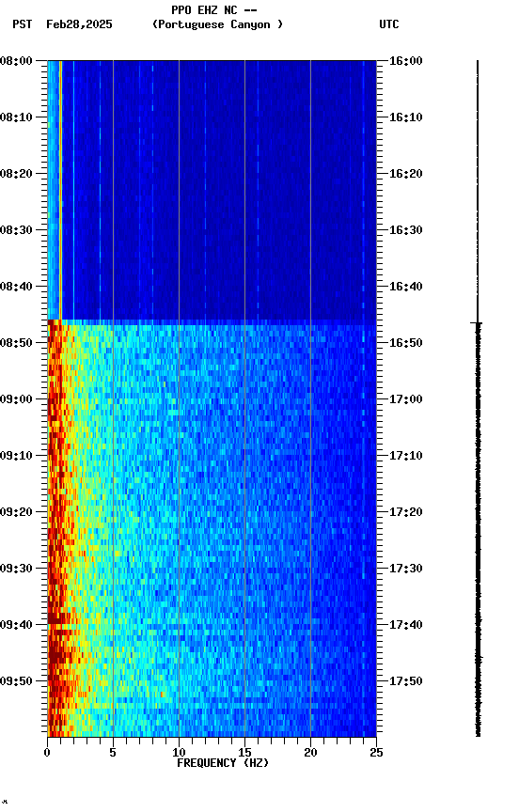
Task: Click the 17:20 UTC time label
Action: pyautogui.click(x=406, y=512)
